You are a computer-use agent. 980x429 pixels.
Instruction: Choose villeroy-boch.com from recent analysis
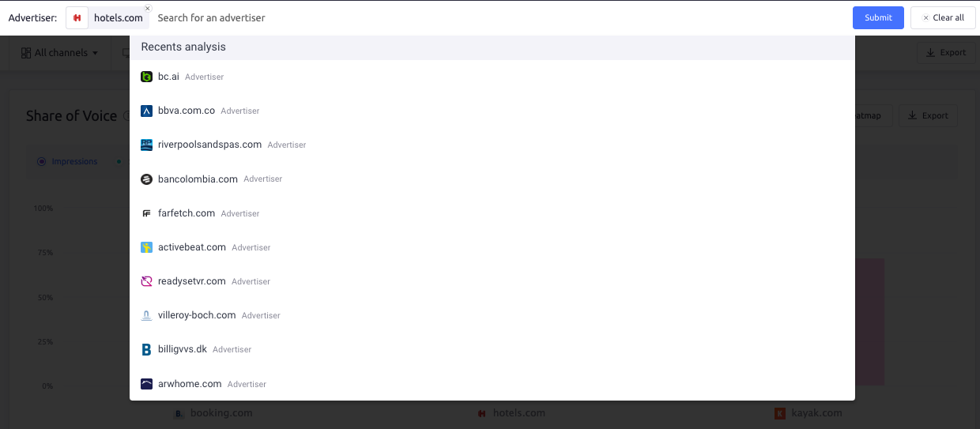(x=197, y=315)
